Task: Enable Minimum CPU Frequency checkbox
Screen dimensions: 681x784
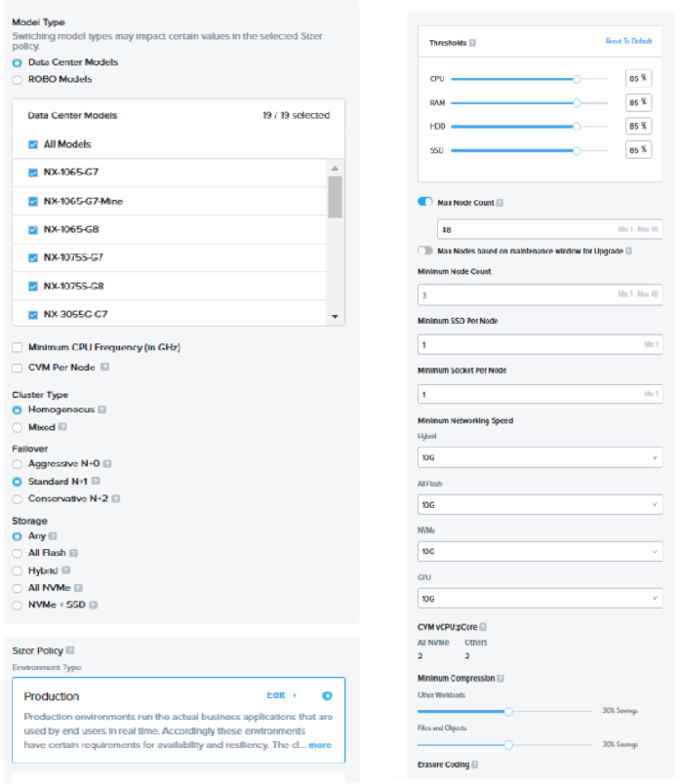Action: [18, 347]
